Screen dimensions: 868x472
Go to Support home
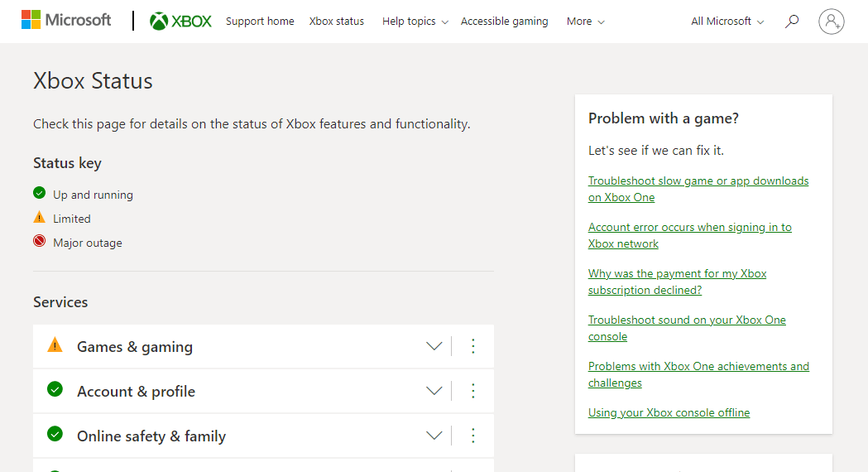pyautogui.click(x=260, y=22)
